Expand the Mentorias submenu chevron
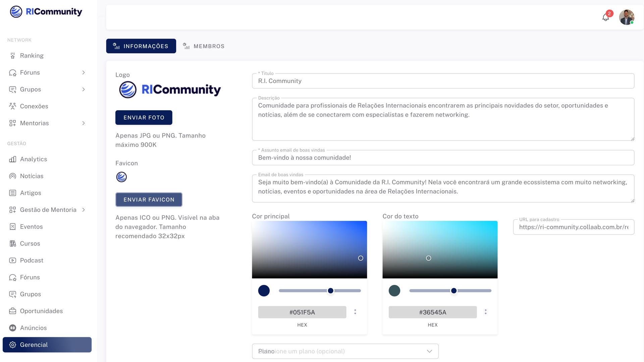This screenshot has width=644, height=362. 84,123
